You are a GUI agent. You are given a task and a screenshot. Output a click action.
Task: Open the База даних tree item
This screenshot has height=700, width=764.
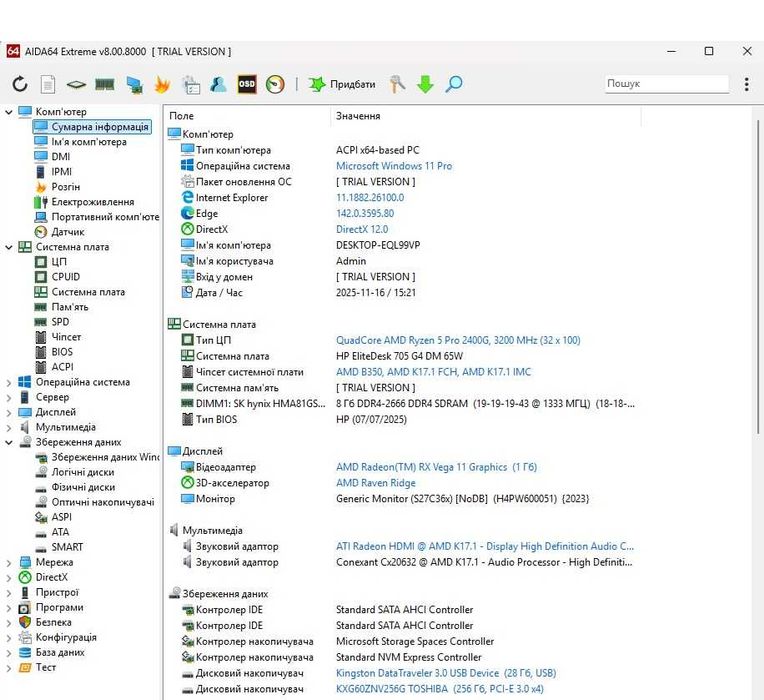tap(52, 652)
